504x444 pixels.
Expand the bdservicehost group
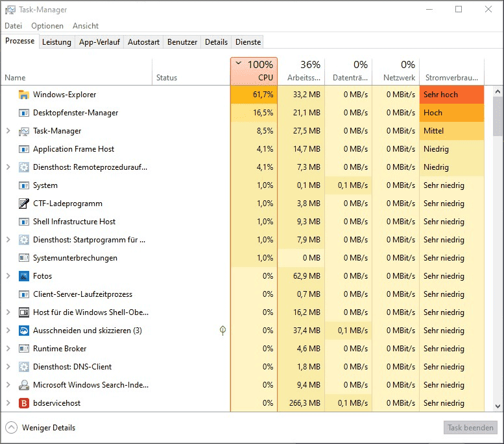click(x=8, y=403)
